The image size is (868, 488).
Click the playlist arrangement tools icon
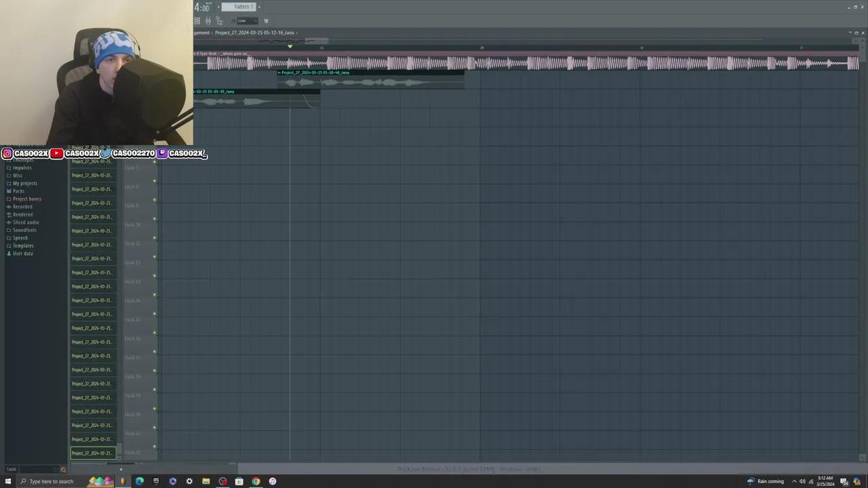pos(208,20)
